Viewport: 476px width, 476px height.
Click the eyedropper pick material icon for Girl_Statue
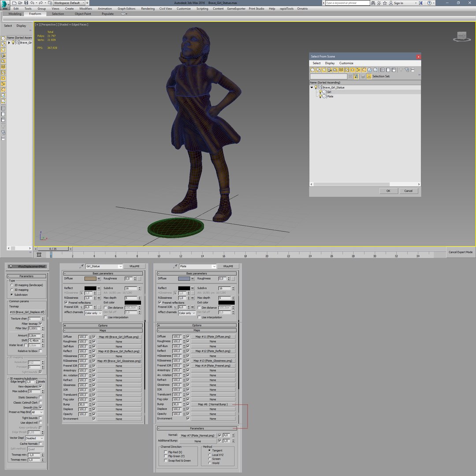(82, 266)
